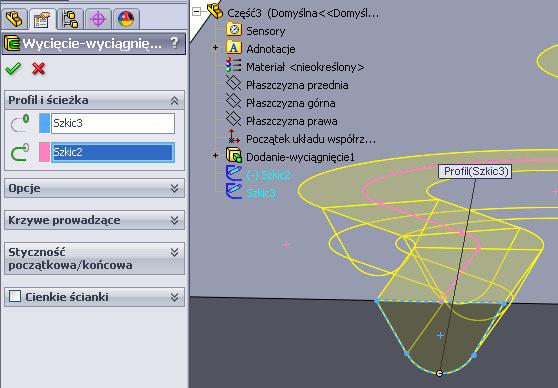The width and height of the screenshot is (558, 388).
Task: Open the FeatureManager design tree tab
Action: pyautogui.click(x=14, y=19)
